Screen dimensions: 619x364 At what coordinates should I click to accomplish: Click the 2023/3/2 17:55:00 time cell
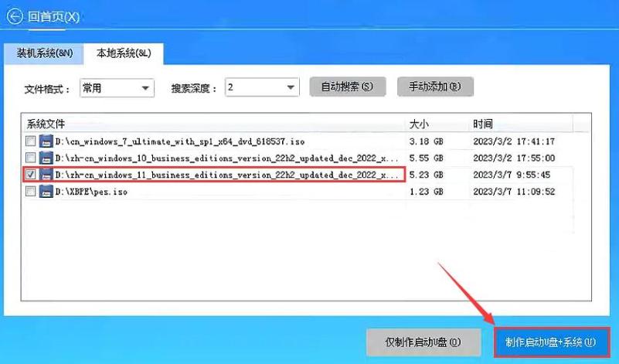pyautogui.click(x=514, y=158)
